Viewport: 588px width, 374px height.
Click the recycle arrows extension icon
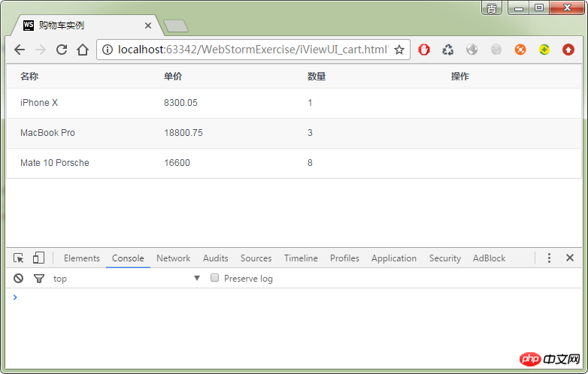(x=447, y=50)
